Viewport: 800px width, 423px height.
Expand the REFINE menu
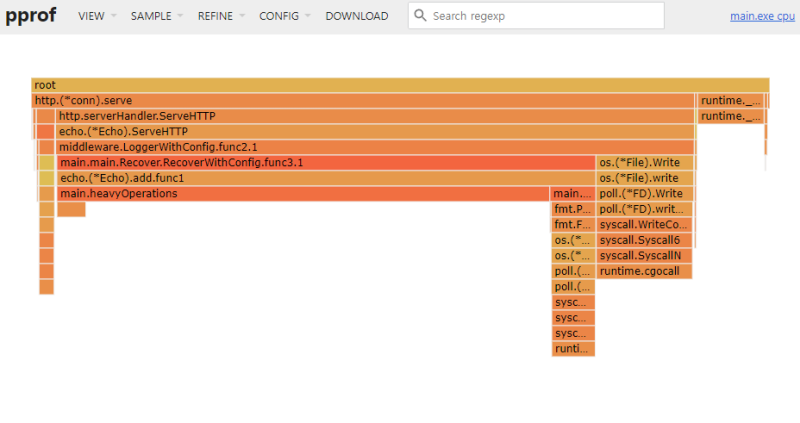click(x=220, y=16)
